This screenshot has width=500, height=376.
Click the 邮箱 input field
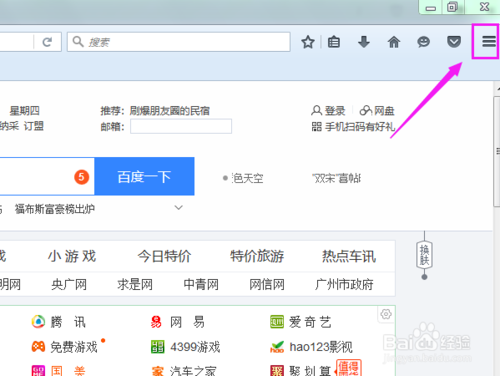181,126
